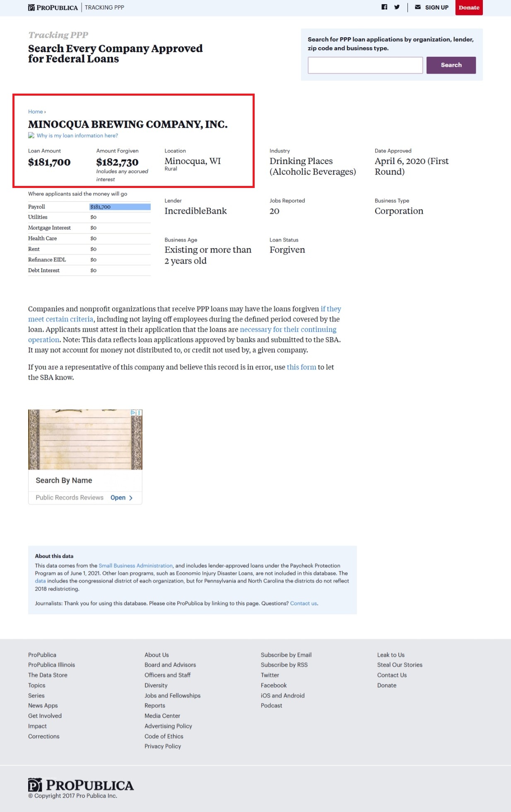The height and width of the screenshot is (812, 511).
Task: Click Leak to Us link
Action: (391, 655)
